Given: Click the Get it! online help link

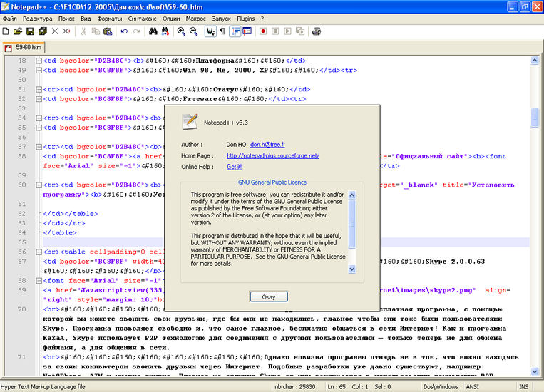Looking at the screenshot, I should click(234, 167).
